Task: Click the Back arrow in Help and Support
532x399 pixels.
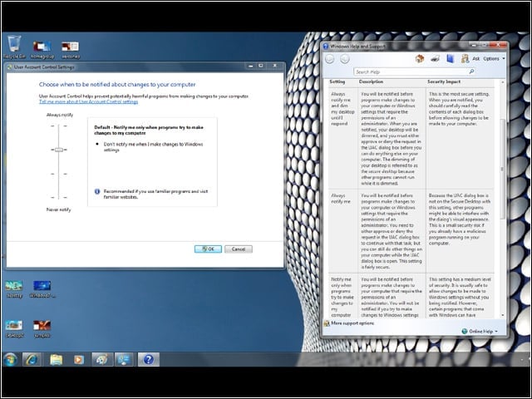Action: coord(330,59)
